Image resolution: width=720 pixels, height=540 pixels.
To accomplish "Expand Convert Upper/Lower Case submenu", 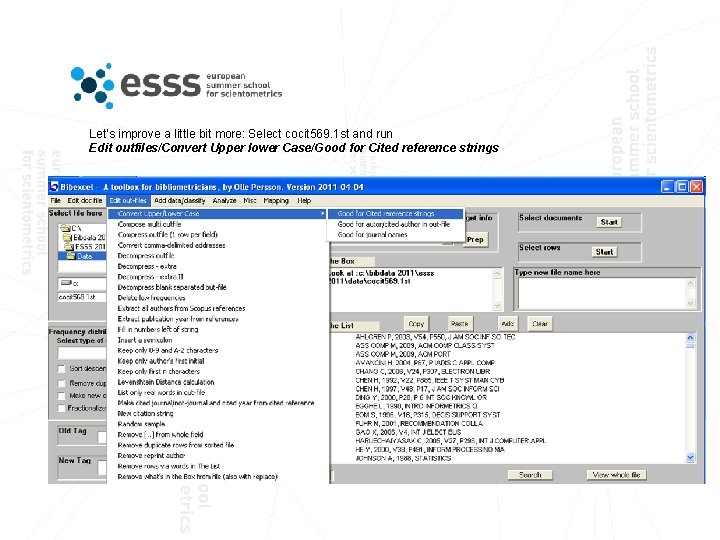I will coord(217,214).
